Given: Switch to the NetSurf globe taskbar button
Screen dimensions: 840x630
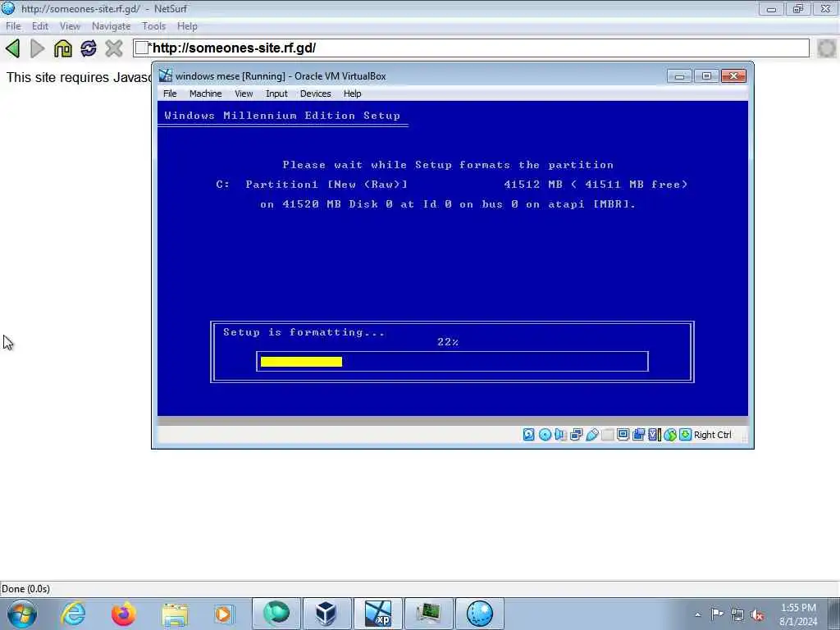Looking at the screenshot, I should [x=479, y=614].
